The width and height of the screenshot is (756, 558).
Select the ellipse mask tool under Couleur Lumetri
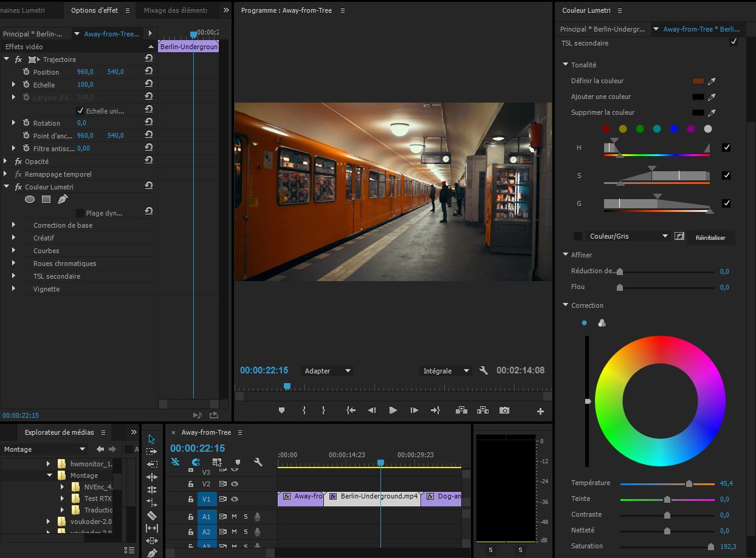pyautogui.click(x=29, y=199)
